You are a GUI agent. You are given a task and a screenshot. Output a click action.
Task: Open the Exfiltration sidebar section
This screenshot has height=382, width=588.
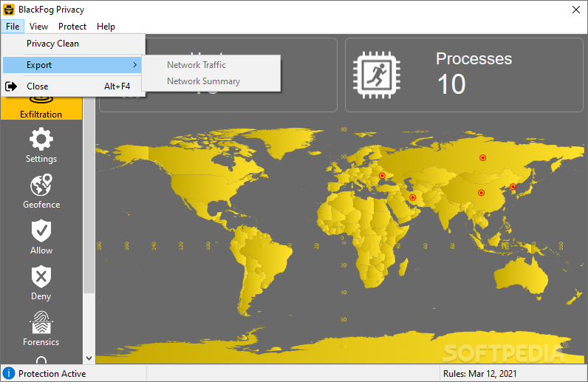click(41, 108)
